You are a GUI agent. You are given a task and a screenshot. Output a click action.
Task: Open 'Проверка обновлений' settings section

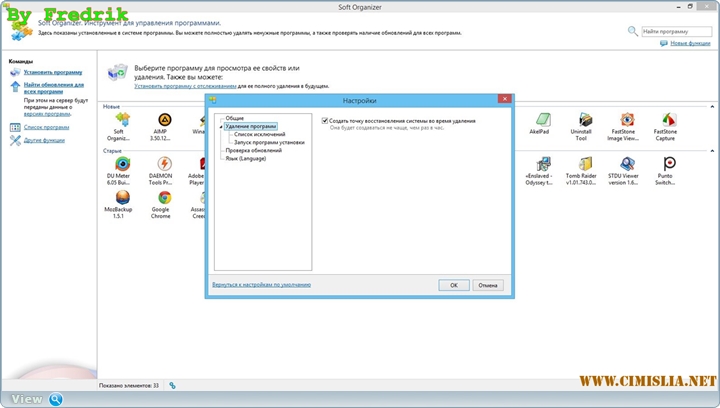tap(251, 150)
